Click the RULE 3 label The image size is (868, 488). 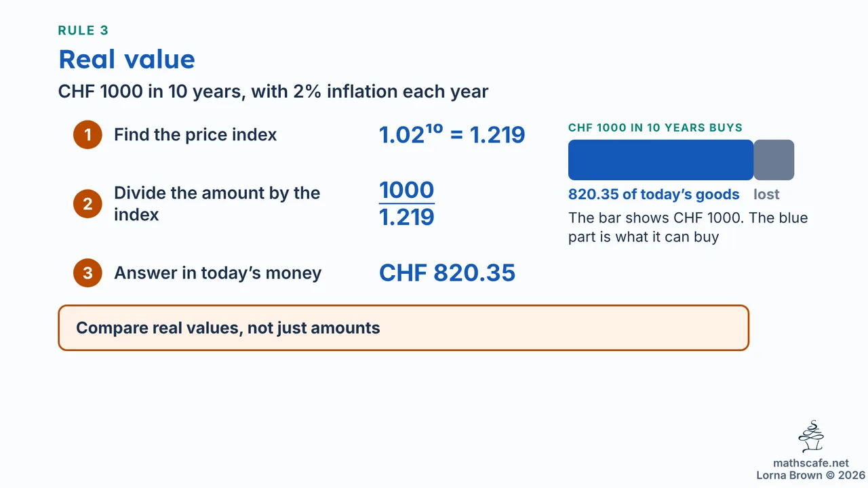click(83, 30)
